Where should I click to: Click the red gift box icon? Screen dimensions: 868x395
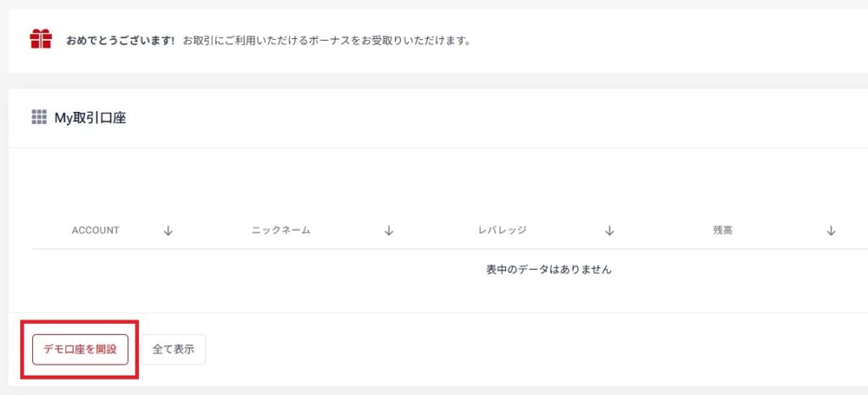coord(41,39)
